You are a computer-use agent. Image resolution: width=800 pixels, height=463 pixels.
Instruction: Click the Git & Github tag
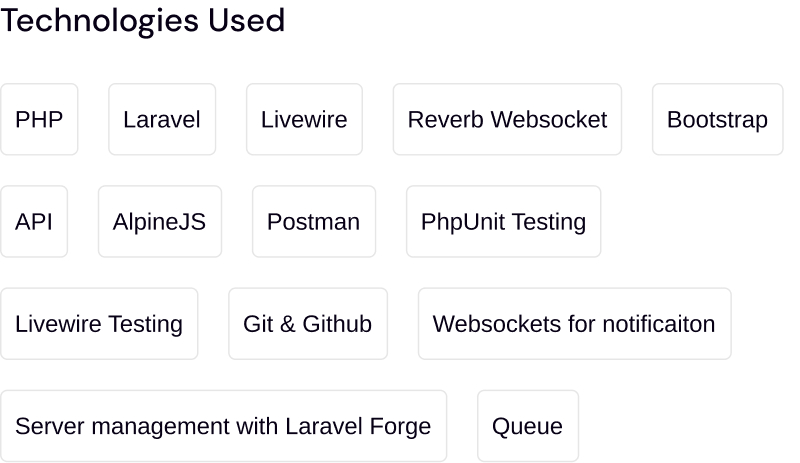(x=307, y=324)
